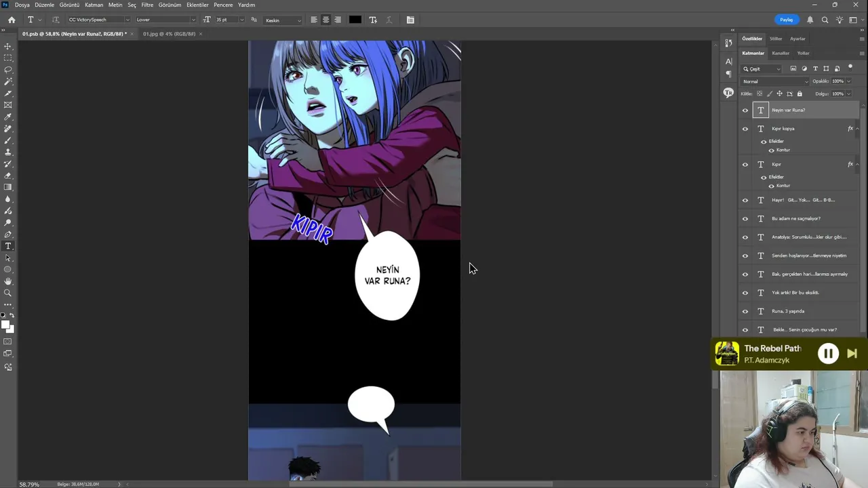Viewport: 868px width, 488px height.
Task: Hide the 'Hayır! Git... Yok...' layer
Action: pos(745,200)
